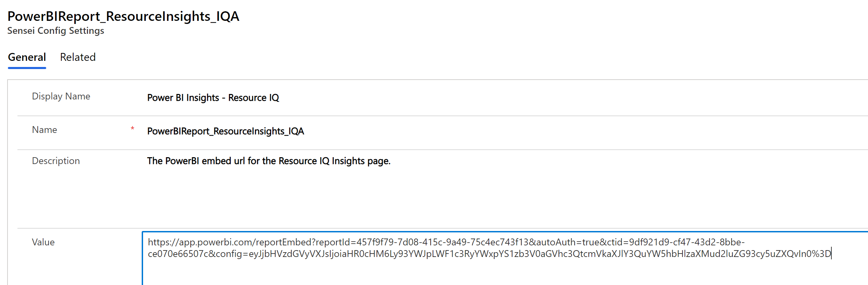The height and width of the screenshot is (285, 868).
Task: Click the word 'Insights' in Display Name value
Action: tap(202, 98)
